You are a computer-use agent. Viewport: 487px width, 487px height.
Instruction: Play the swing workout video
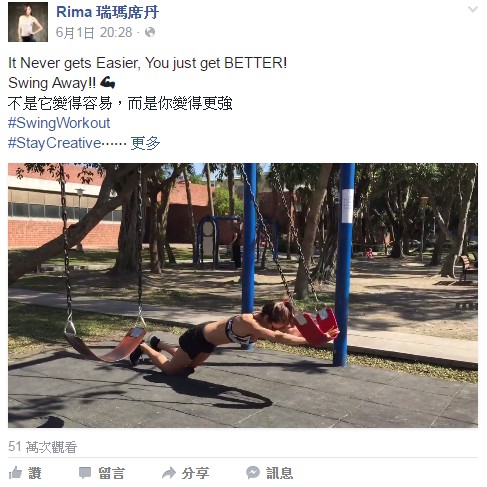tap(243, 295)
